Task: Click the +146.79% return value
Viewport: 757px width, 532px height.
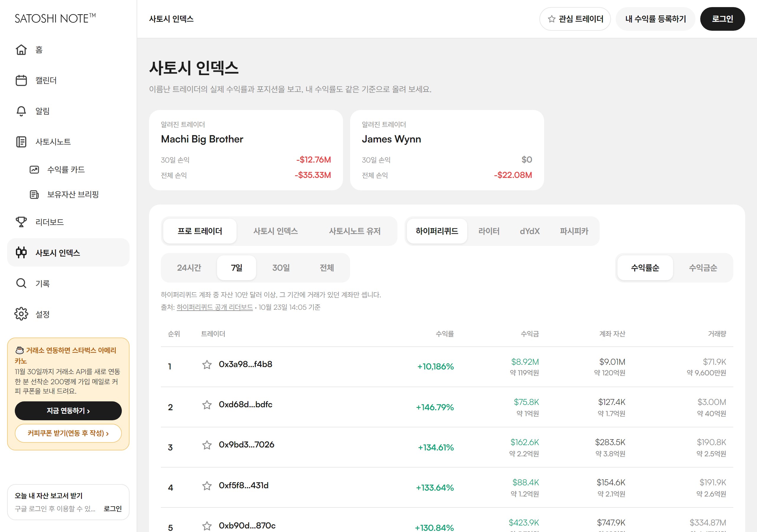Action: click(435, 407)
